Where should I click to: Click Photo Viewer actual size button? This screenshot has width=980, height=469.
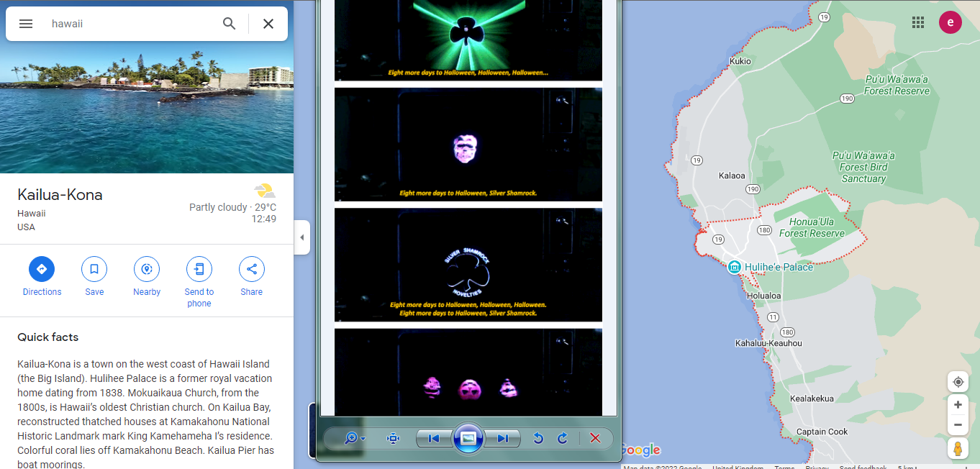pos(393,438)
